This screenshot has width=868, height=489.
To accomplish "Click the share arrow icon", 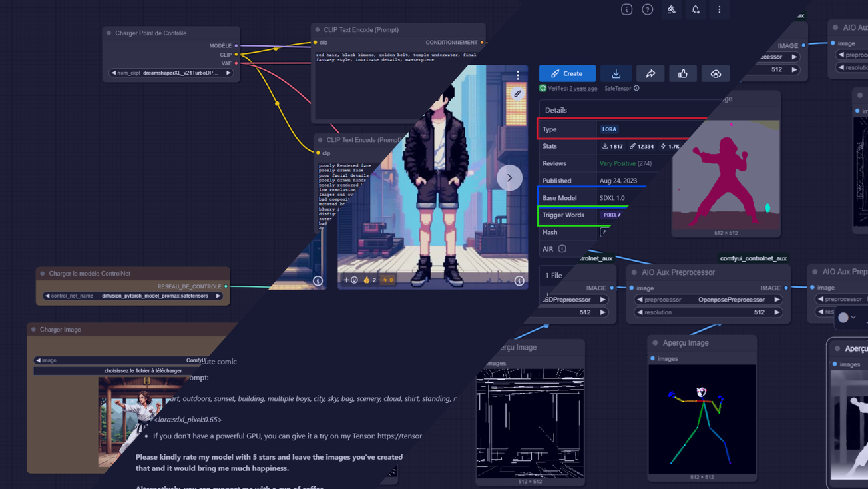I will point(650,73).
